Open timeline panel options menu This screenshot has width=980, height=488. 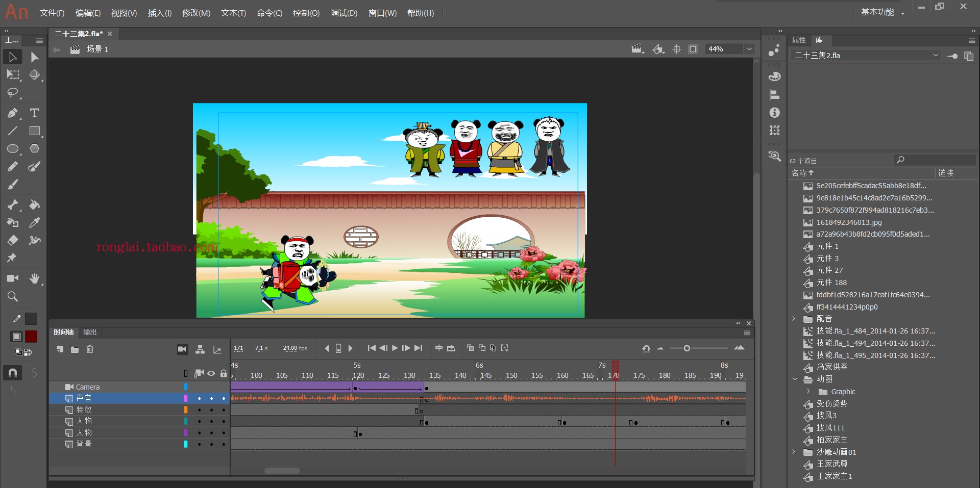tap(747, 333)
